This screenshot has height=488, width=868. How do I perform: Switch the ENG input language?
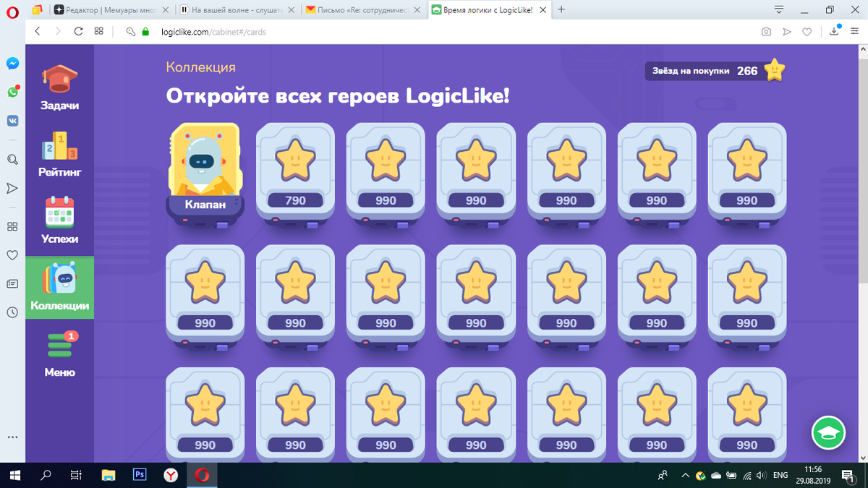[780, 476]
